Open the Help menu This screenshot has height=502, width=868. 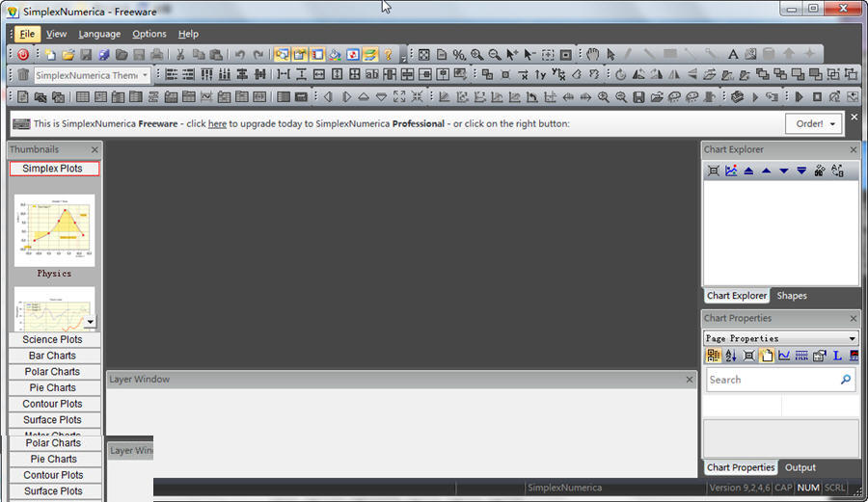188,34
